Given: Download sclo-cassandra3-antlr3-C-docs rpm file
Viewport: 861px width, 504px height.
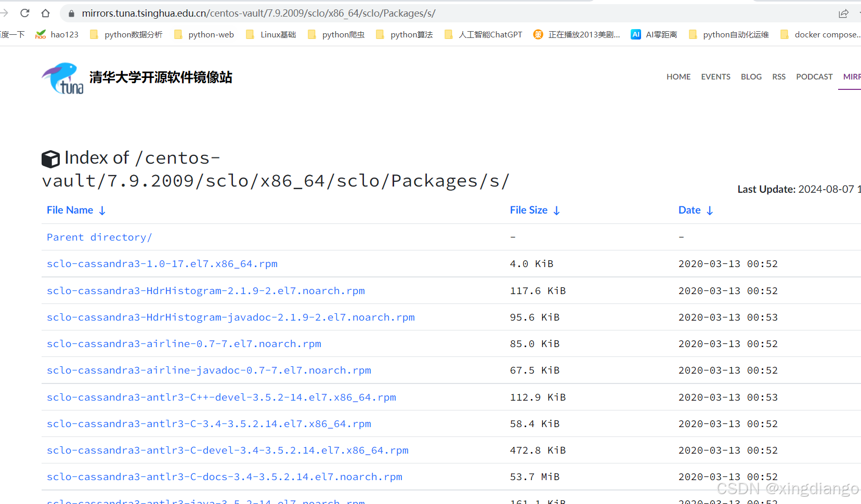Looking at the screenshot, I should (x=224, y=477).
